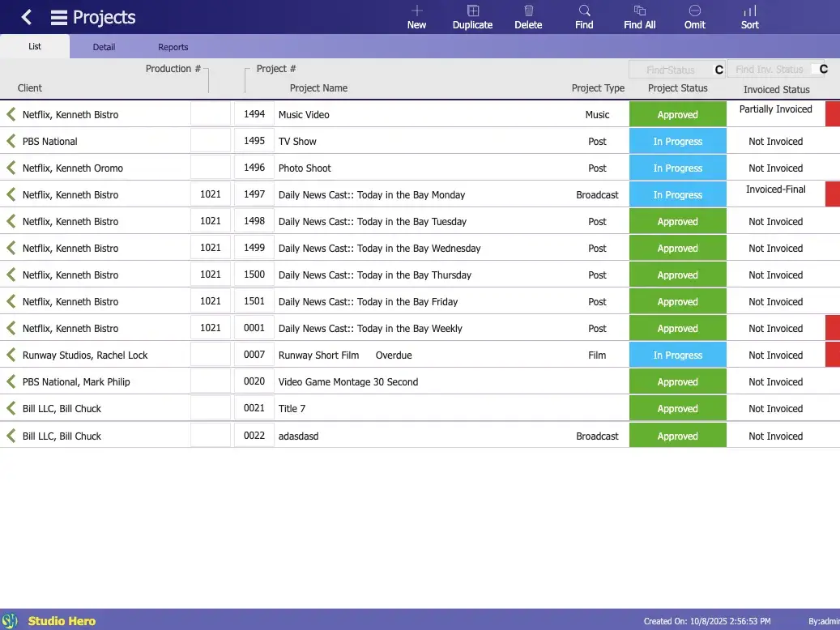Open the hamburger menu beside Projects
This screenshot has height=630, width=840.
tap(59, 18)
